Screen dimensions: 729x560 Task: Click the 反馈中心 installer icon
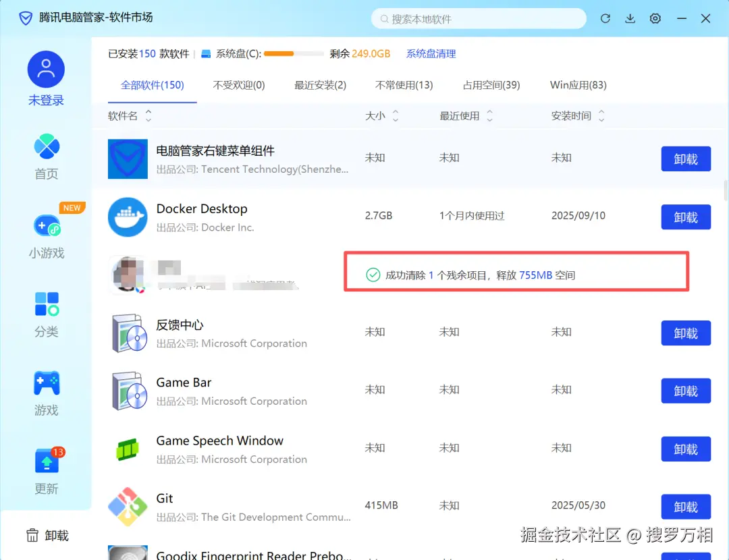point(129,333)
